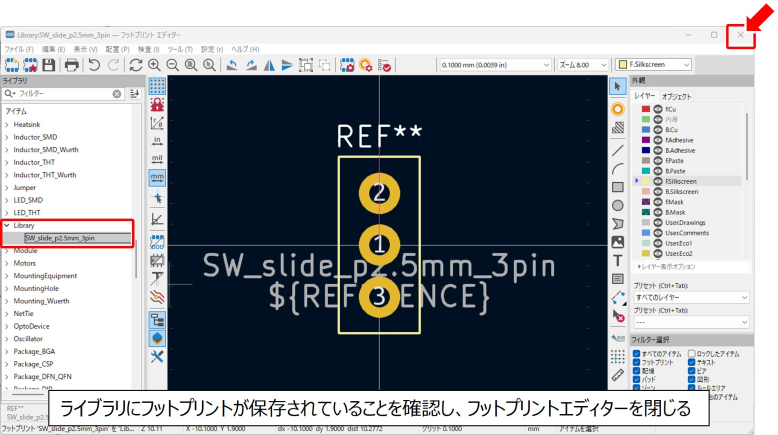Open the すべてのレイヤー preset dropdown

point(690,297)
